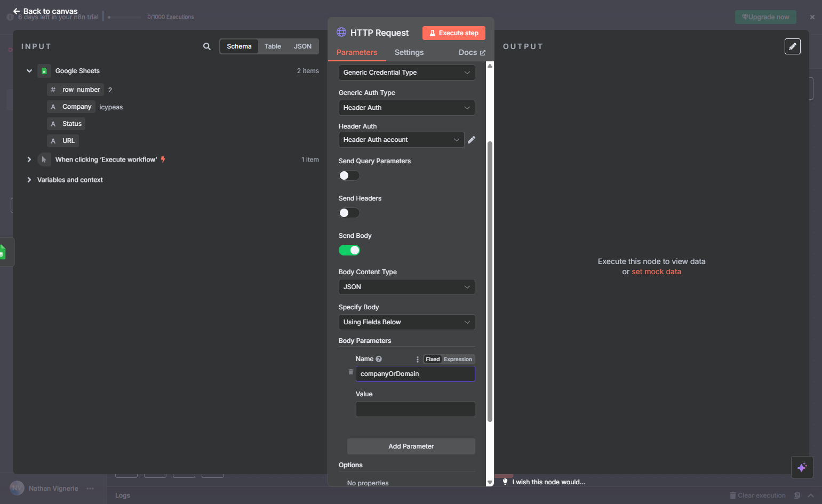This screenshot has width=822, height=504.
Task: Close the node panel with X
Action: click(812, 17)
